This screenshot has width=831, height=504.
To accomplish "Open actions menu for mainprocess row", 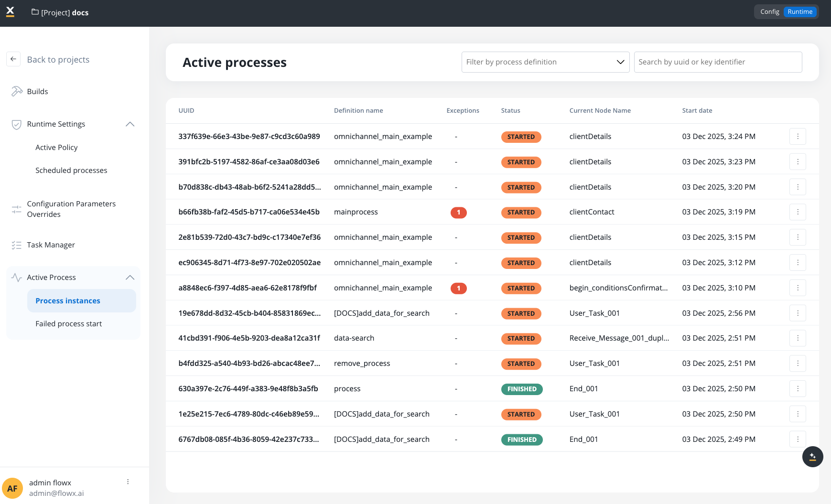I will (x=798, y=212).
